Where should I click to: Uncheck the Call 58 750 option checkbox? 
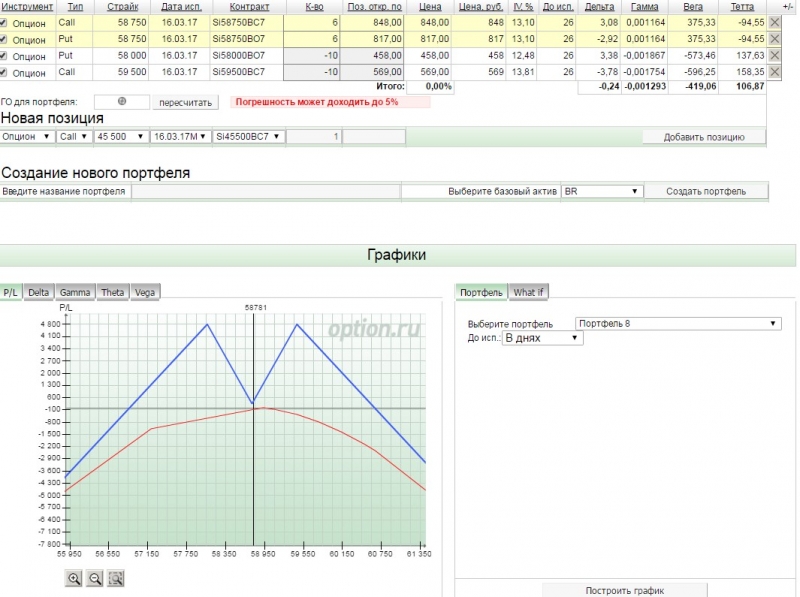click(x=5, y=22)
